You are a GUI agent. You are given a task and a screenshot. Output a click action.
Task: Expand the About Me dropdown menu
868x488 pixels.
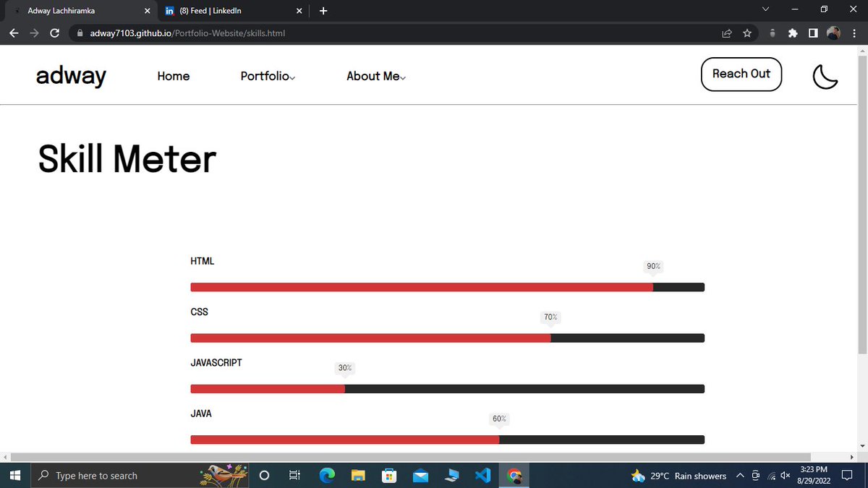point(376,76)
